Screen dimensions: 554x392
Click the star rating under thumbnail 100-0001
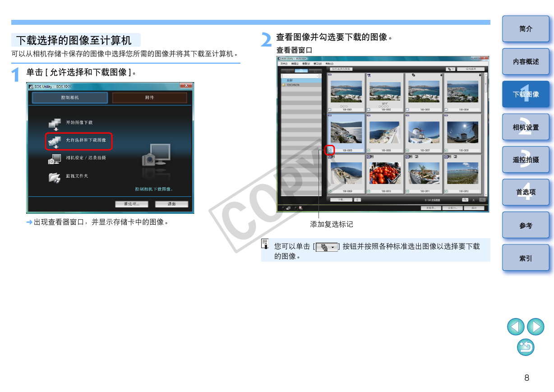pos(344,106)
